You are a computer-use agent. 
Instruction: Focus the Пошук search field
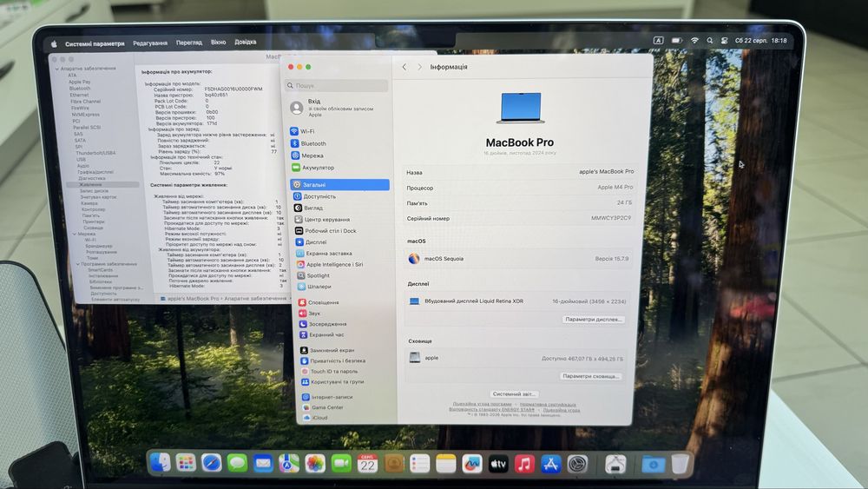pos(337,85)
